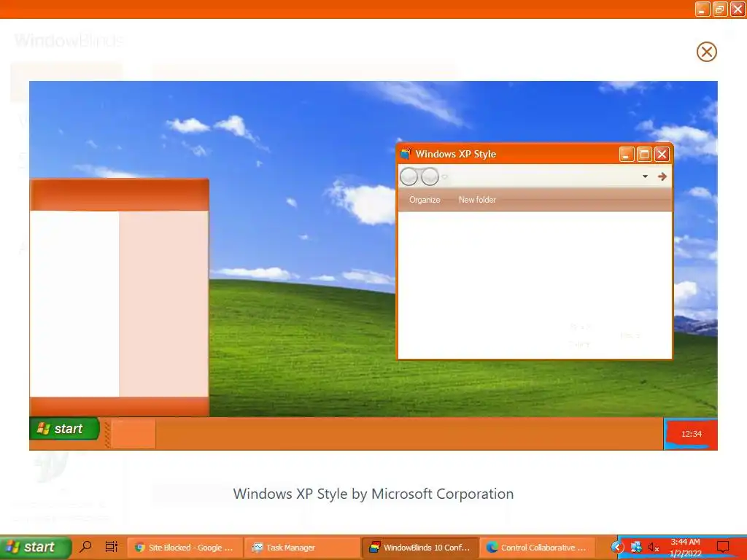Click the muted volume tray icon
This screenshot has height=560, width=747.
(x=654, y=548)
